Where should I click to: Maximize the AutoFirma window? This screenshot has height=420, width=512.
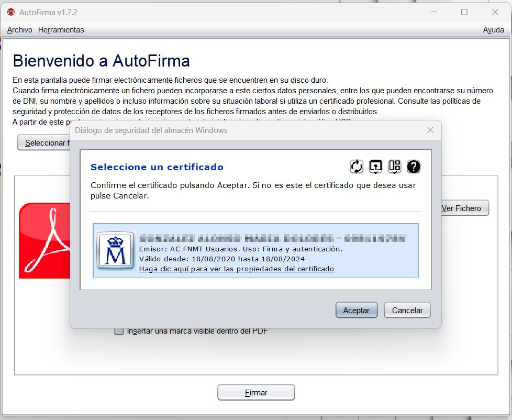tap(464, 12)
